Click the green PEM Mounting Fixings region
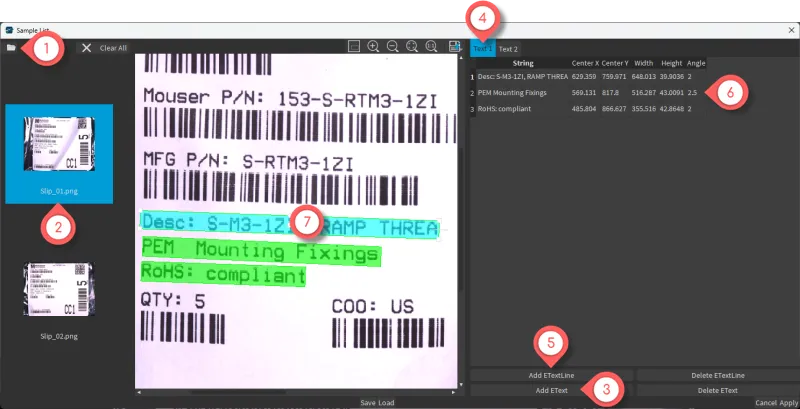This screenshot has height=409, width=800. 261,251
